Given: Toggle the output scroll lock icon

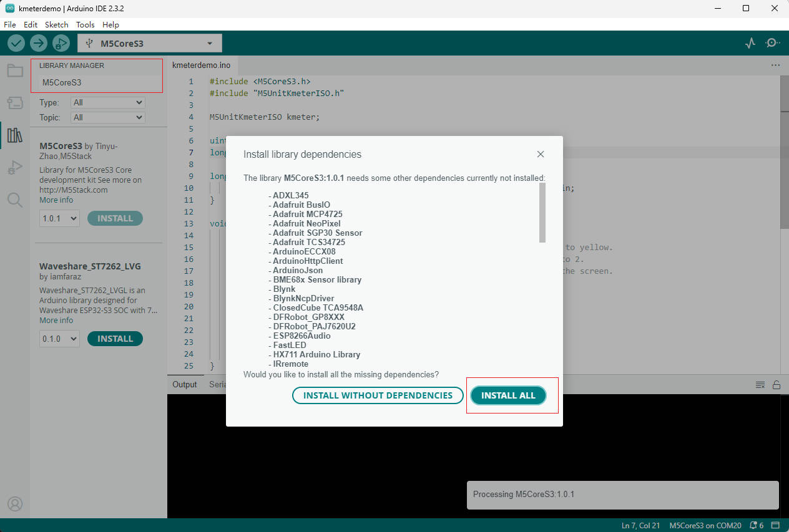Looking at the screenshot, I should pos(777,385).
